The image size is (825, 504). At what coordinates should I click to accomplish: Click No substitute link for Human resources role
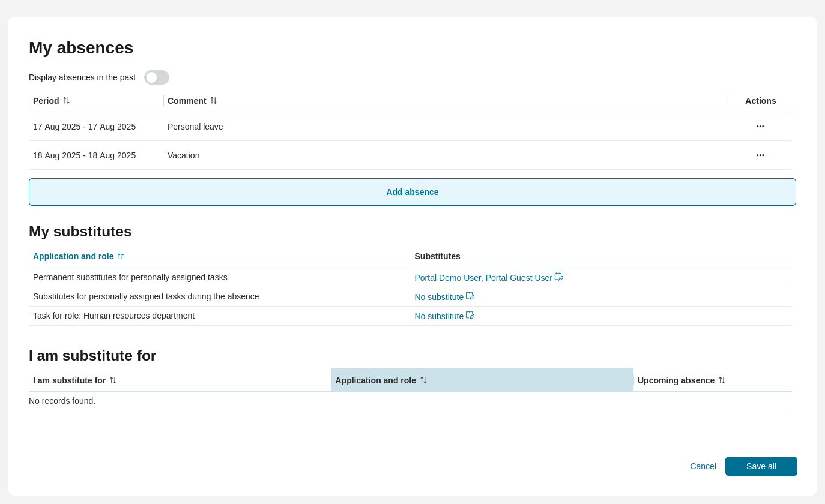439,316
